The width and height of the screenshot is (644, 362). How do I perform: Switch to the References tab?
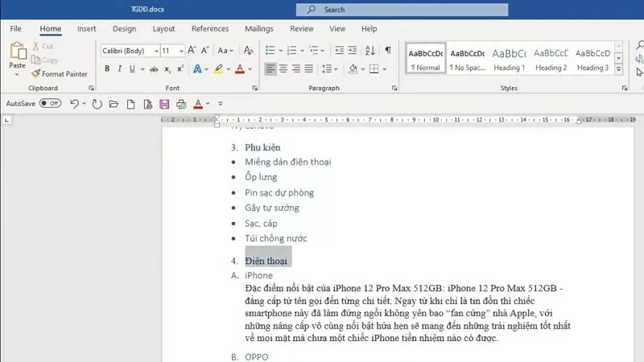[210, 29]
